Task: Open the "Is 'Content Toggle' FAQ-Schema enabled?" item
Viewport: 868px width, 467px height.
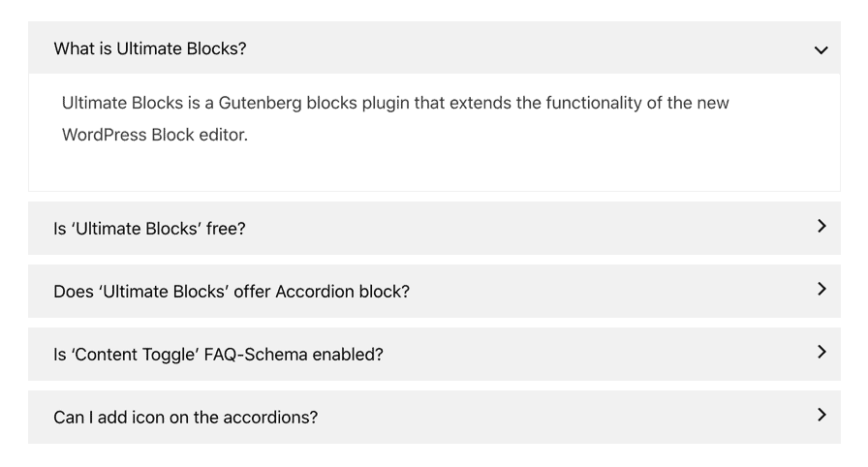Action: pyautogui.click(x=434, y=354)
